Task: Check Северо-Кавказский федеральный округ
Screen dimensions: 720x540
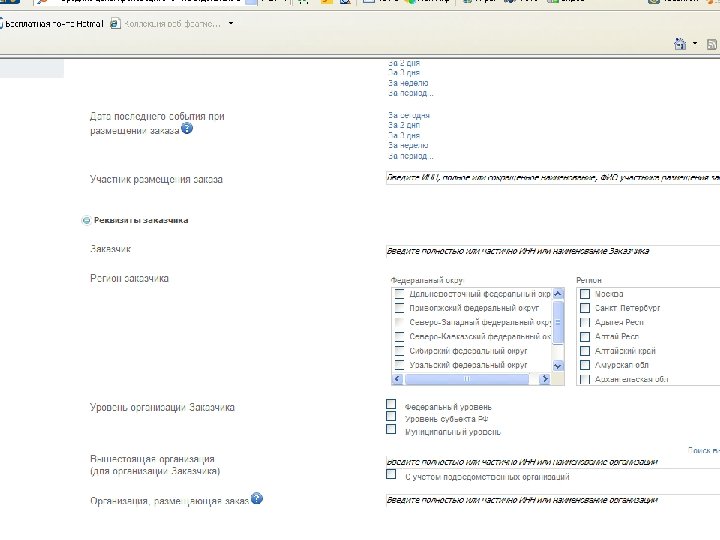Action: click(x=399, y=337)
